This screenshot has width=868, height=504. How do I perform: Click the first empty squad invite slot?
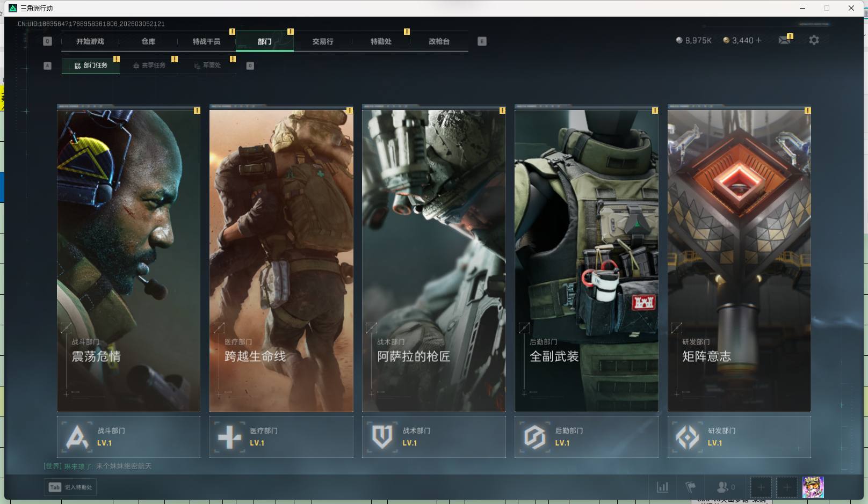click(761, 487)
